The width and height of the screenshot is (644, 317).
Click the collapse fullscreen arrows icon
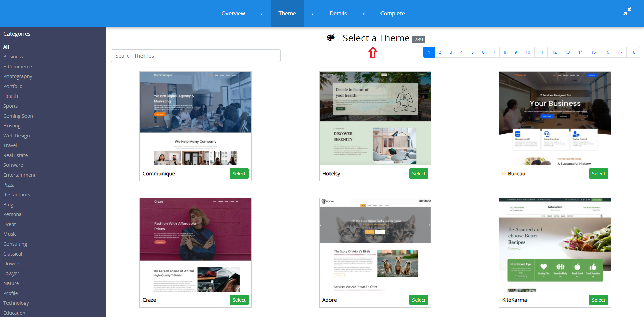click(x=627, y=12)
